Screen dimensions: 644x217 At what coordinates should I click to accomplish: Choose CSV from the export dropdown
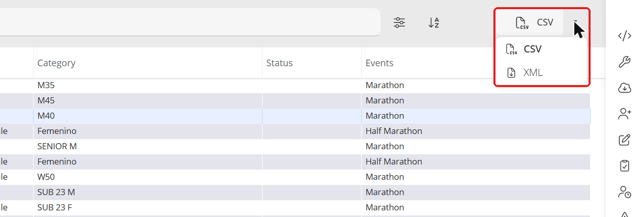coord(541,49)
